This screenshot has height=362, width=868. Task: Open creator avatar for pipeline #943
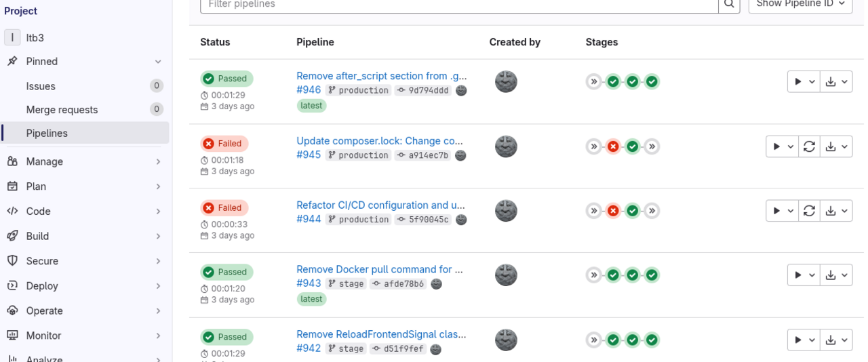(506, 275)
